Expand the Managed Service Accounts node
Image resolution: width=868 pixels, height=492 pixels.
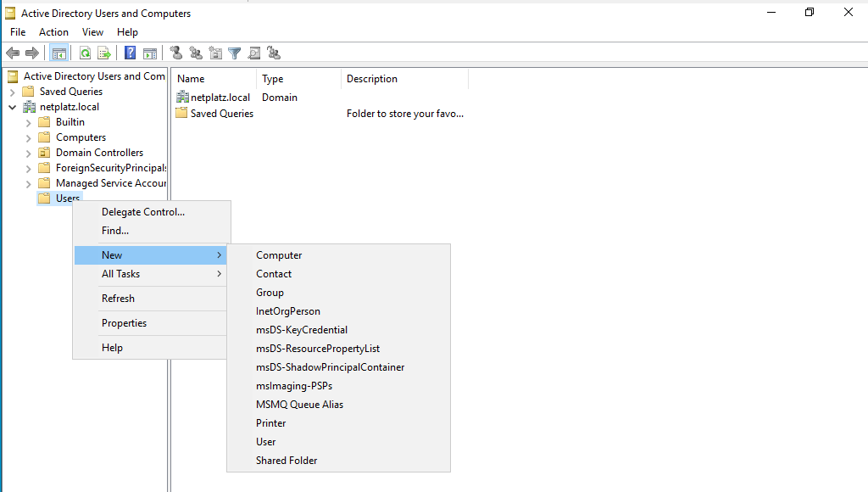[28, 183]
